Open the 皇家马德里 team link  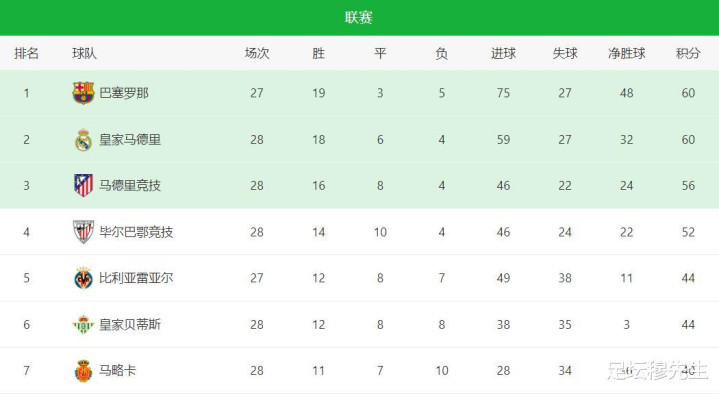(130, 139)
